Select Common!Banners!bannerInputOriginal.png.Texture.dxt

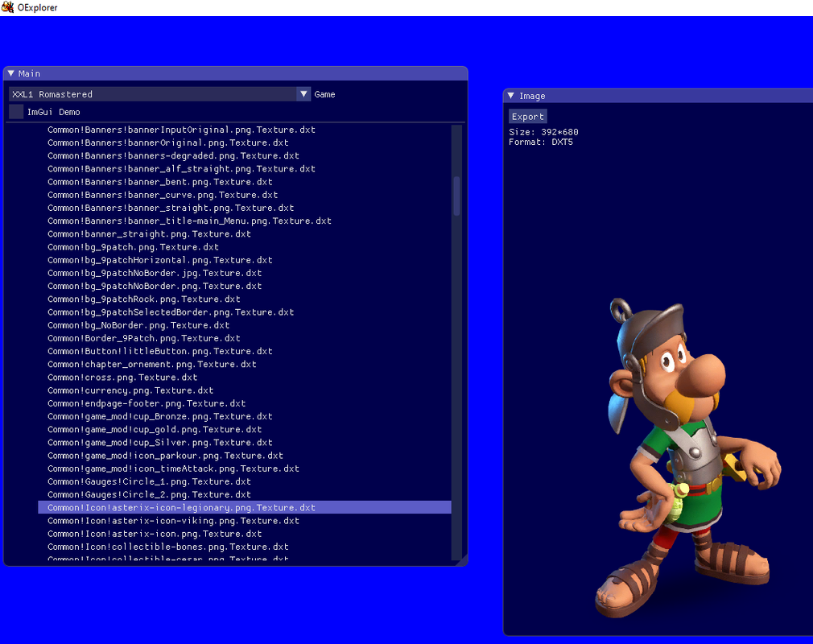[244, 130]
